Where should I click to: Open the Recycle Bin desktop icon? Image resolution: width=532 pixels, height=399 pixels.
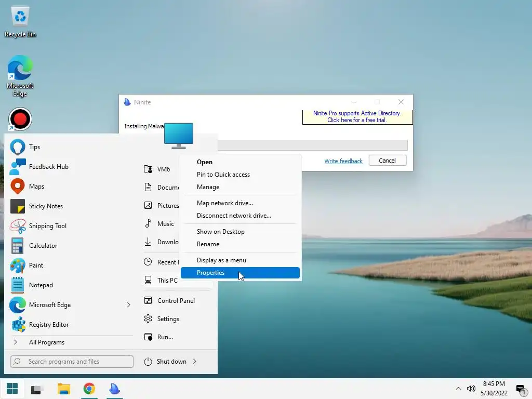(20, 21)
